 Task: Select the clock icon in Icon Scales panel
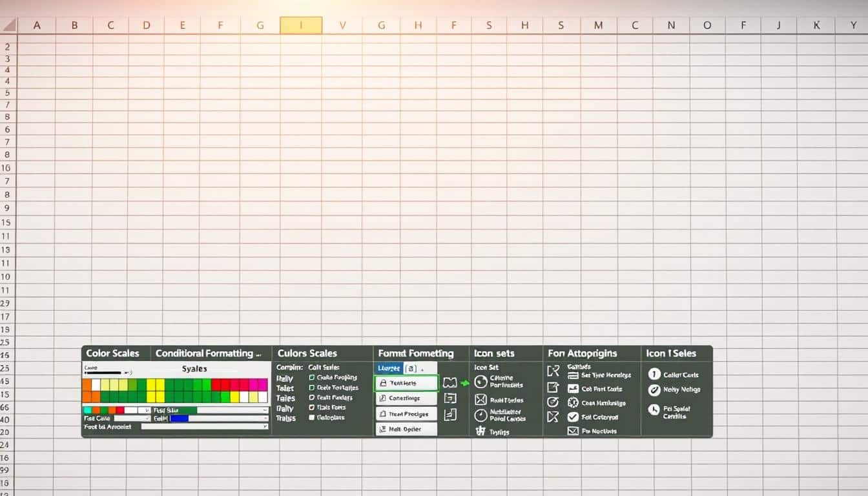(654, 409)
